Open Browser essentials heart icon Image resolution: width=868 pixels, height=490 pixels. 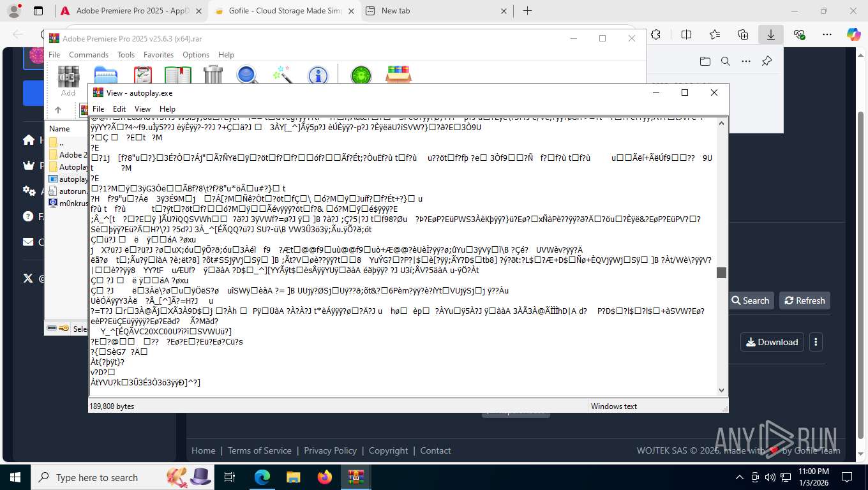[799, 34]
